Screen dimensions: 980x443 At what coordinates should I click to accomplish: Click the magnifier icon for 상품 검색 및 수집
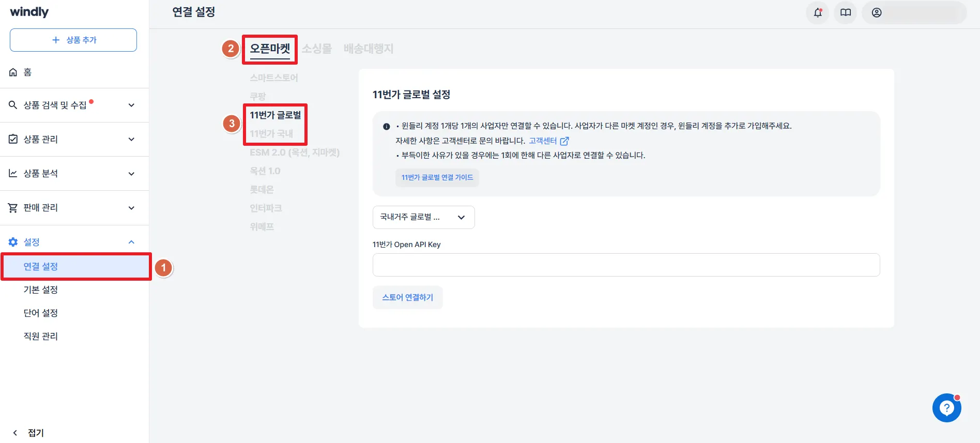click(13, 105)
